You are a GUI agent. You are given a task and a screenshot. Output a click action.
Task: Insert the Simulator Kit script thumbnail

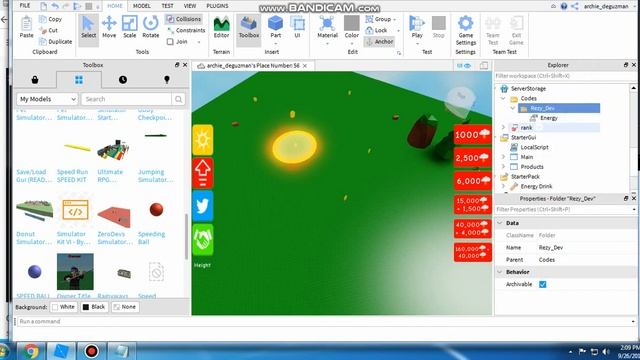tap(75, 210)
